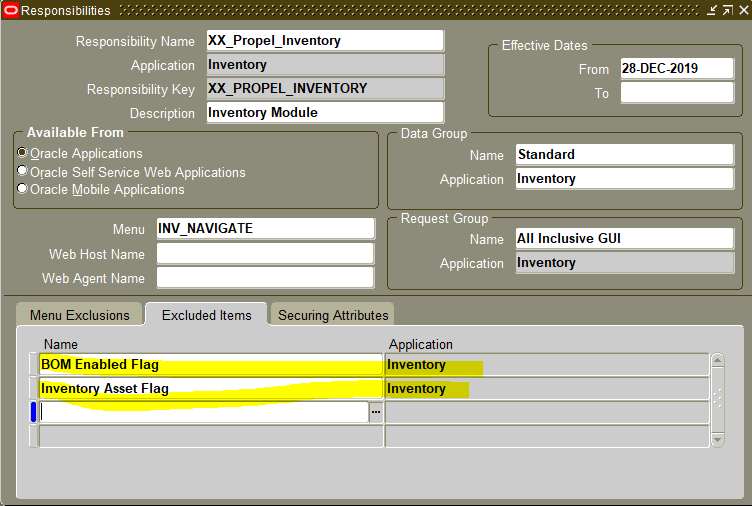Maximize the Responsibilities window
This screenshot has height=506, width=752.
coord(728,10)
